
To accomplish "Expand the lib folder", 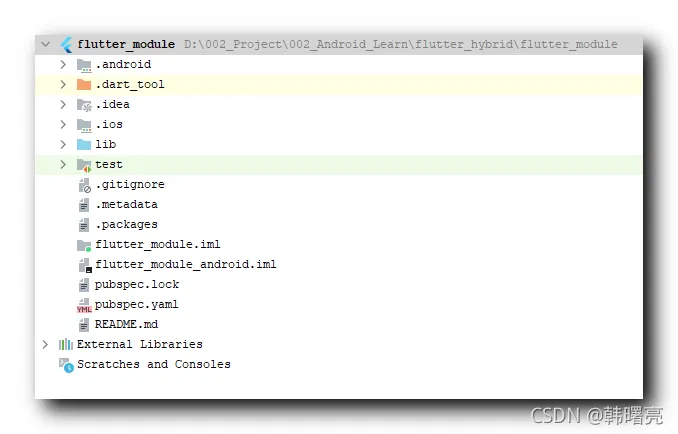I will (63, 144).
